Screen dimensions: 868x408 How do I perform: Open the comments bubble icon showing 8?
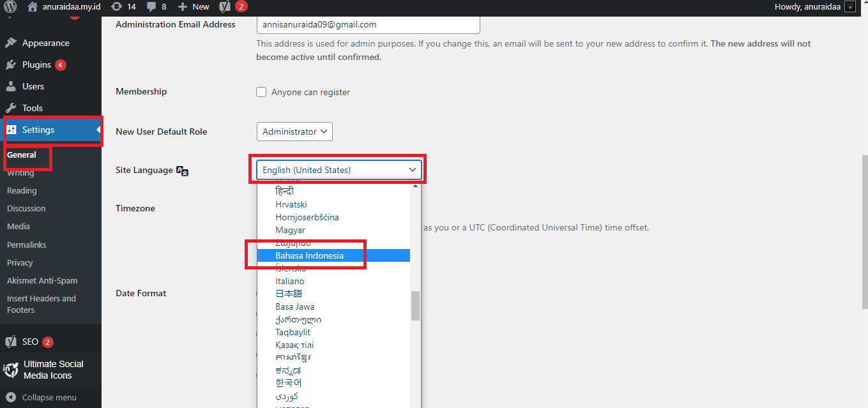coord(151,6)
